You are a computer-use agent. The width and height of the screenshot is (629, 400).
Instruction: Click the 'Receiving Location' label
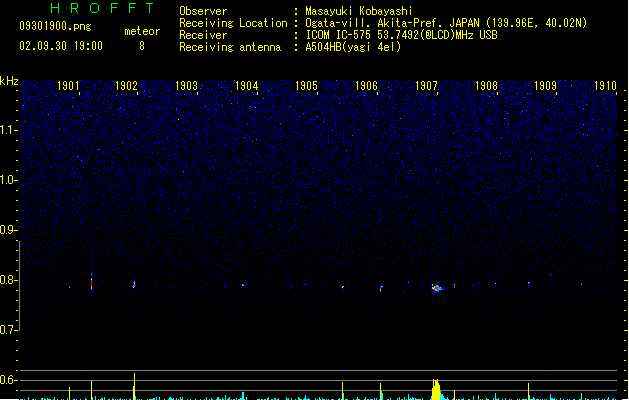[233, 23]
